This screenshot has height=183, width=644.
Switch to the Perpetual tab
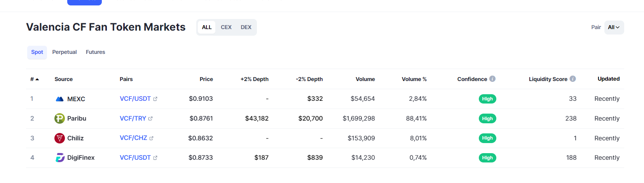tap(65, 52)
